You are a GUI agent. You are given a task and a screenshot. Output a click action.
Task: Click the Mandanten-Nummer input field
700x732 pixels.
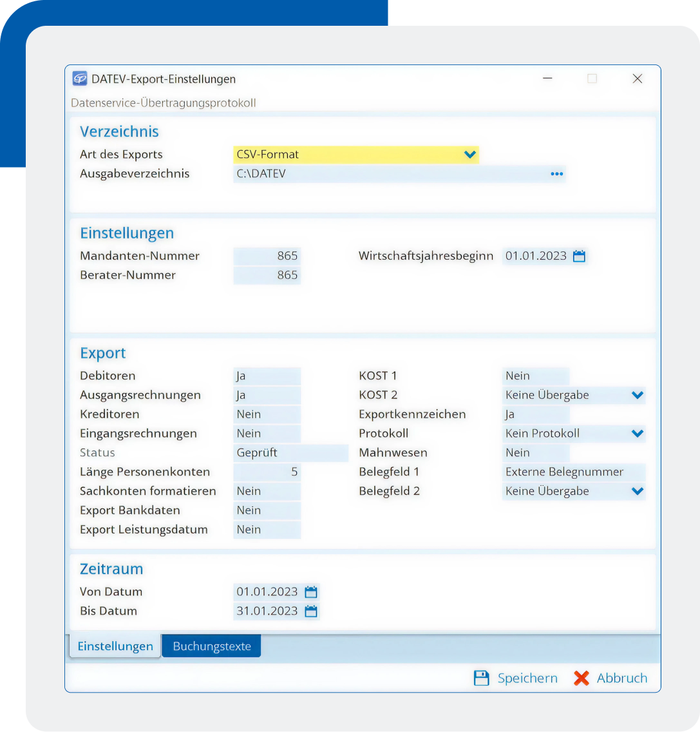(267, 256)
